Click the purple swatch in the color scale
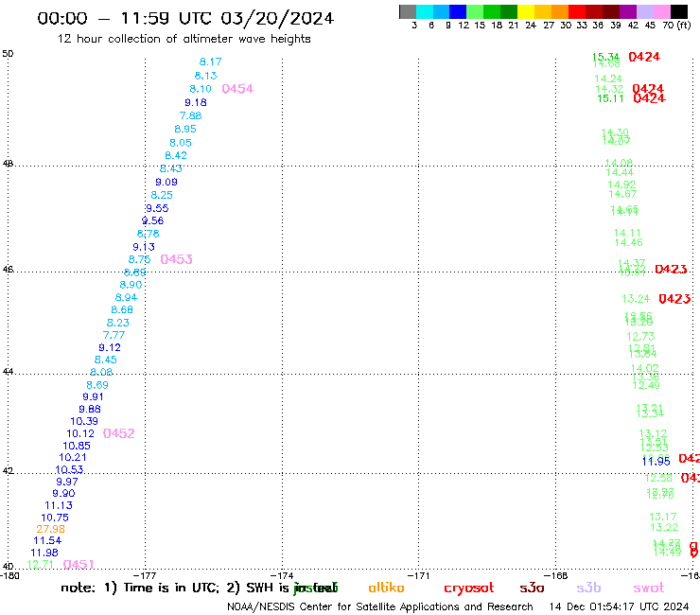The image size is (700, 615). [628, 11]
